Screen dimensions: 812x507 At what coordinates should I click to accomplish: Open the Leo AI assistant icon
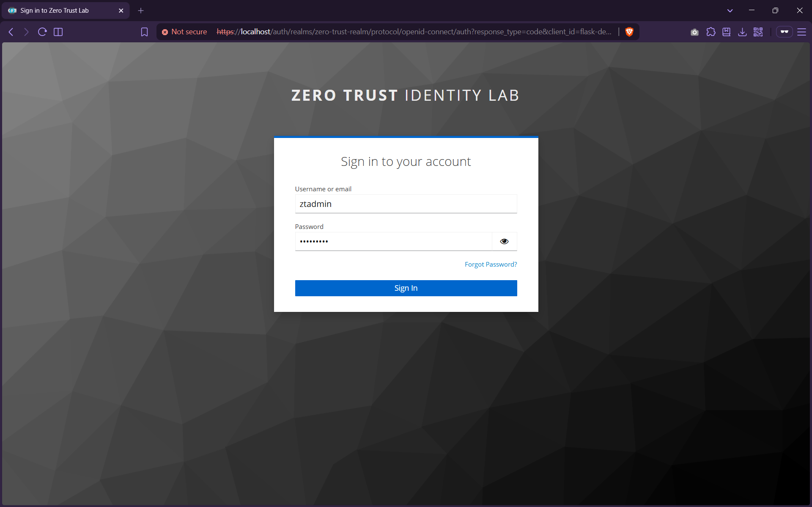[785, 32]
